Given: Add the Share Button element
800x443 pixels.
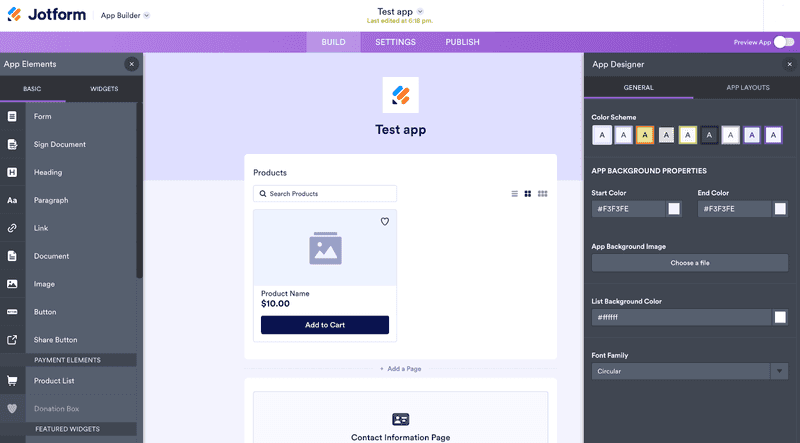Looking at the screenshot, I should (68, 340).
